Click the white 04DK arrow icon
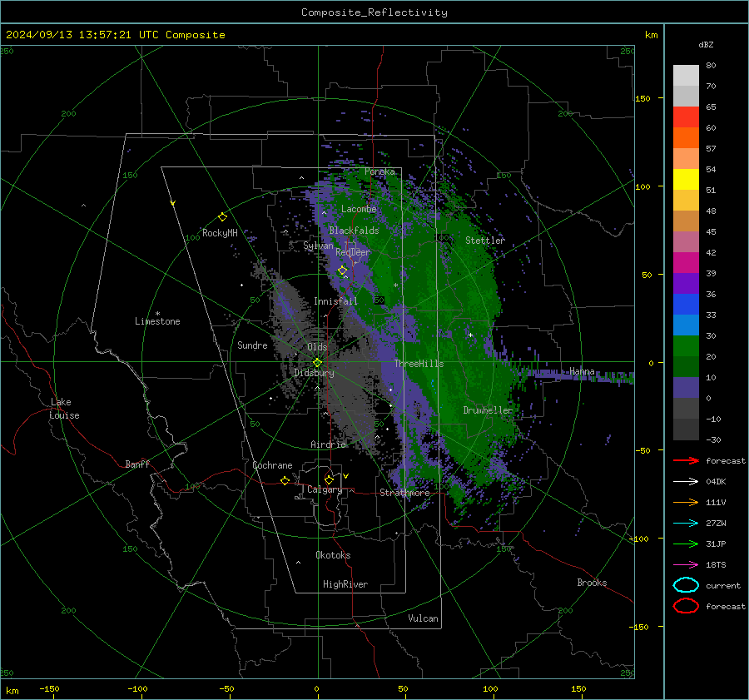Image resolution: width=749 pixels, height=700 pixels. click(686, 481)
